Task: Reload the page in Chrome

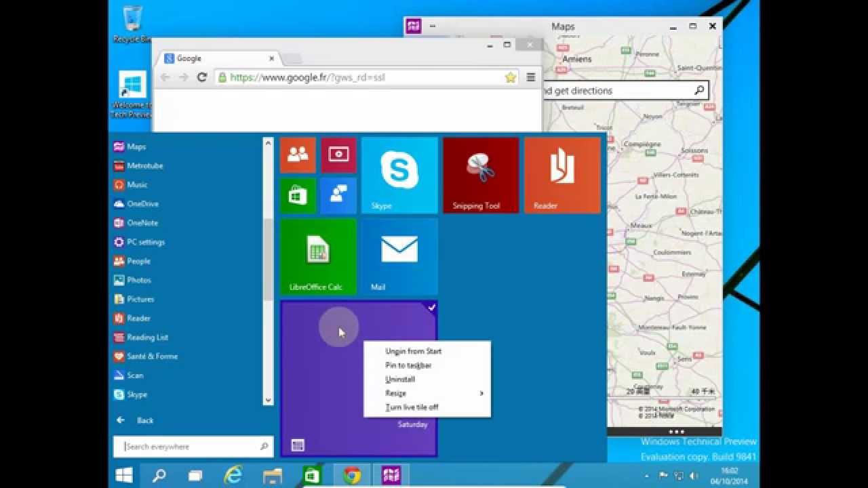Action: click(x=201, y=77)
